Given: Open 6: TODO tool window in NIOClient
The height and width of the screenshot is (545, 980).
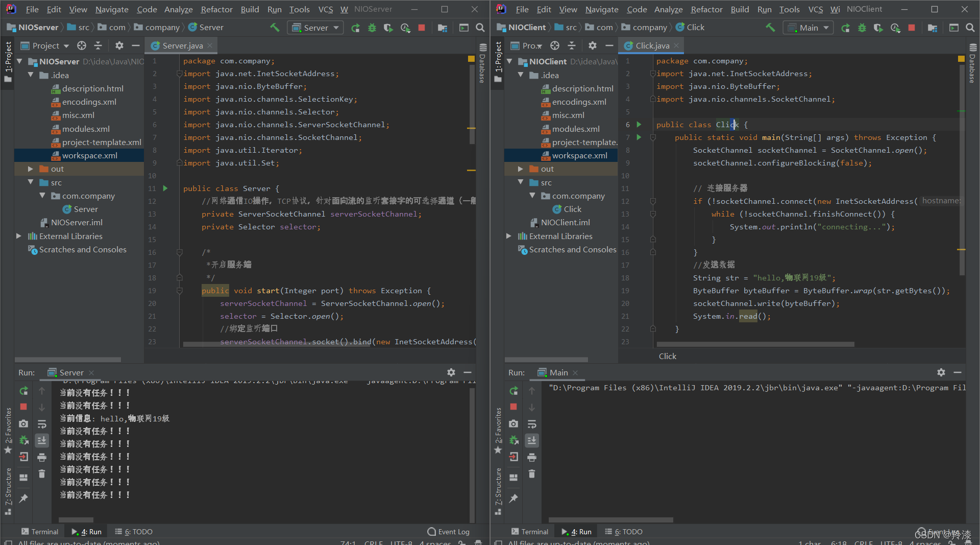Looking at the screenshot, I should point(624,532).
